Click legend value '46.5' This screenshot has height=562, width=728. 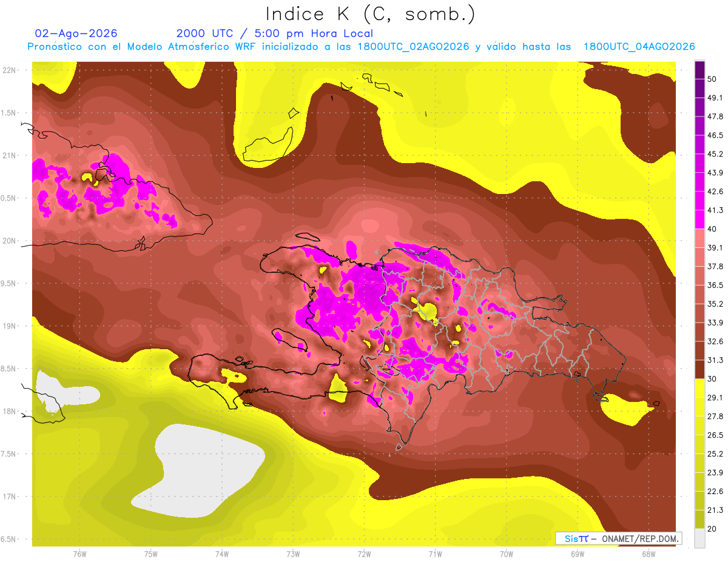[716, 135]
